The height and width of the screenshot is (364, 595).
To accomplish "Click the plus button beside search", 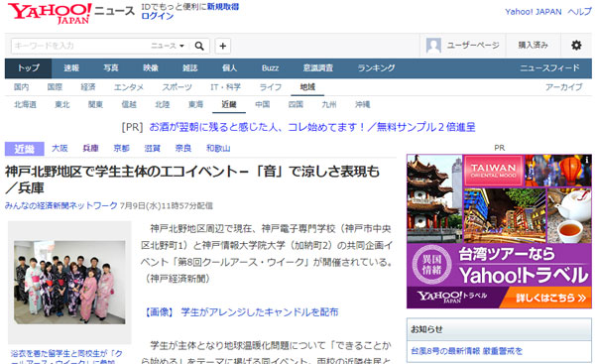I will [x=223, y=46].
